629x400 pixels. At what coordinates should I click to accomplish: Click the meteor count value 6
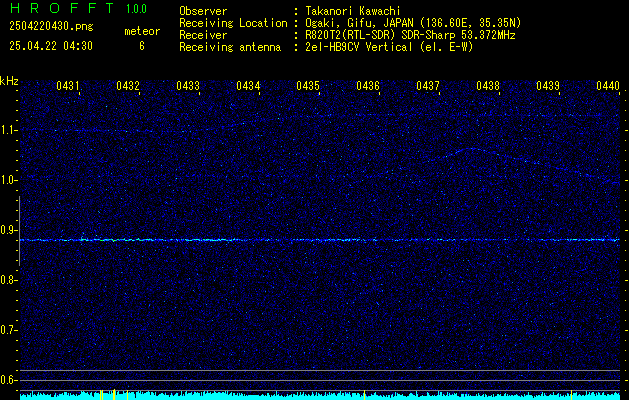(x=142, y=46)
